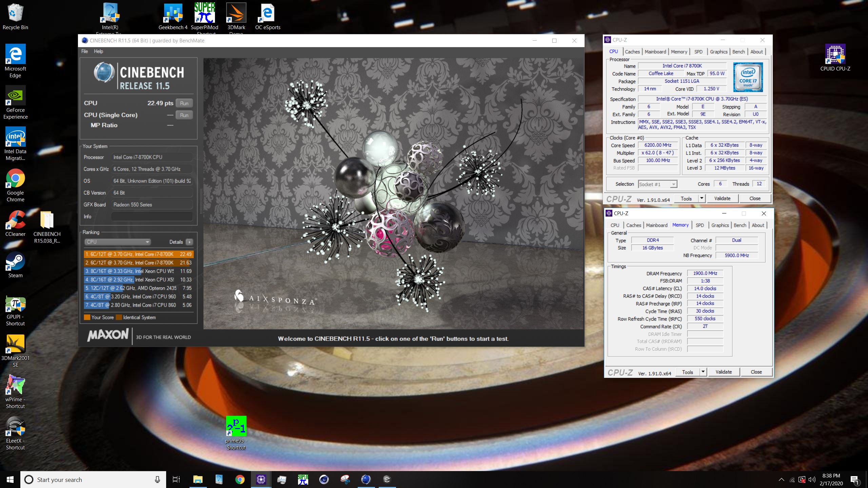Switch to CPU tab in lower CPU-Z

(615, 225)
